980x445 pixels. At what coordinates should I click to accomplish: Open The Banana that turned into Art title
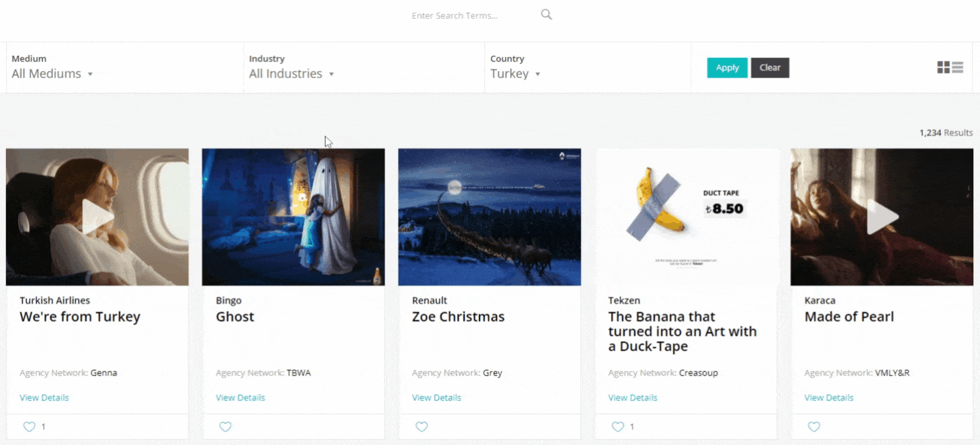point(682,331)
